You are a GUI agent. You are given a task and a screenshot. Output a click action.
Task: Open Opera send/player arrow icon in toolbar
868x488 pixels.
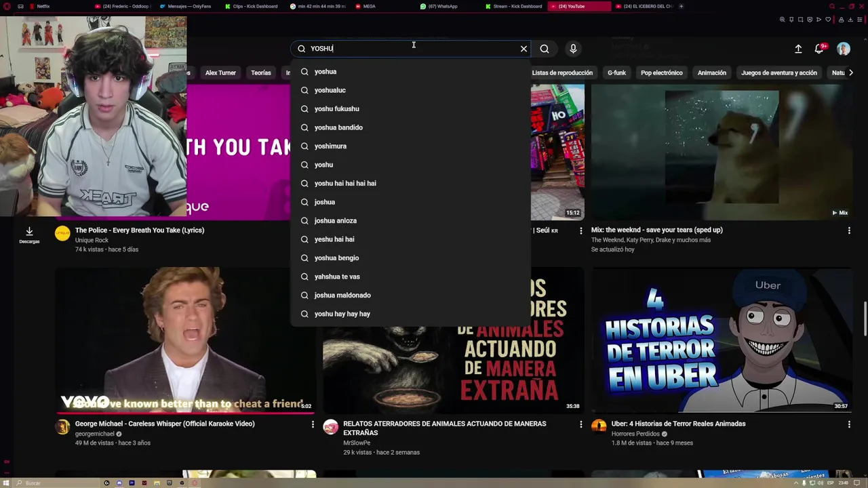pyautogui.click(x=818, y=20)
